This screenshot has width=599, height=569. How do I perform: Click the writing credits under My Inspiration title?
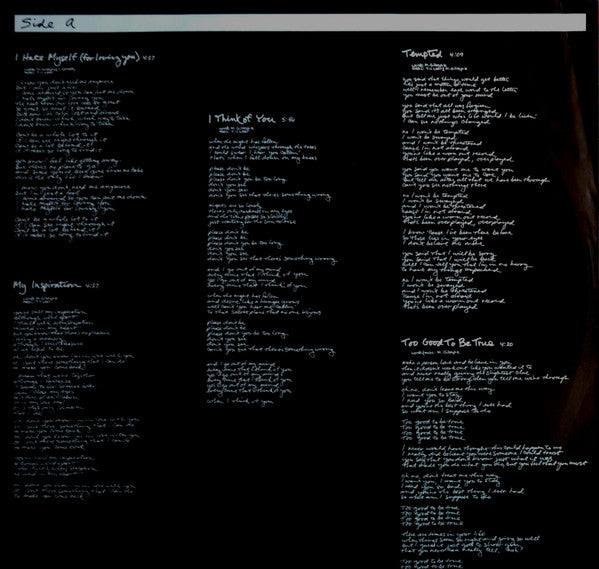pos(40,300)
